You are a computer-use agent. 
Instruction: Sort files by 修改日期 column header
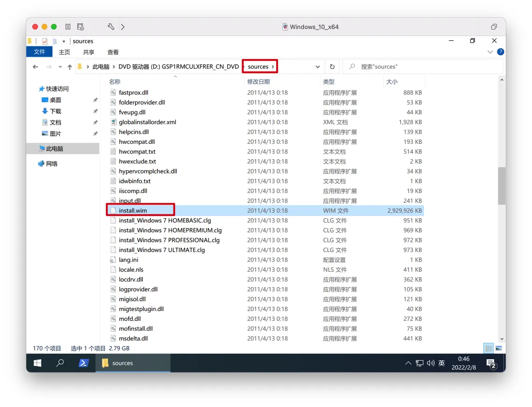tap(259, 82)
